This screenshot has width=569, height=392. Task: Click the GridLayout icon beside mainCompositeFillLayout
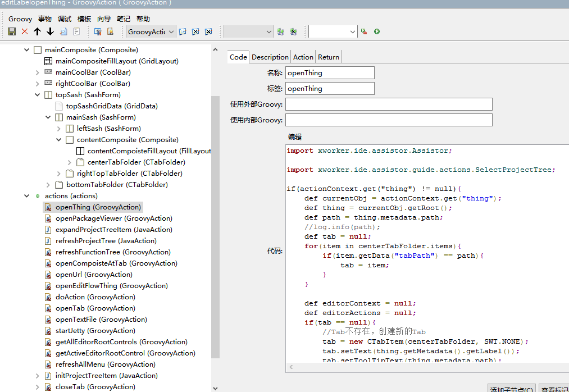tap(48, 61)
